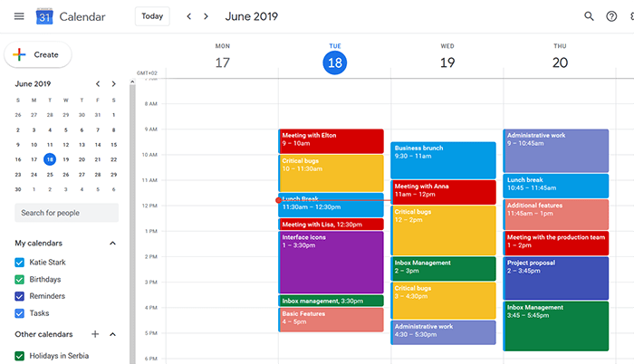Viewport: 634px width, 364px height.
Task: Open the help question mark icon
Action: pos(611,16)
